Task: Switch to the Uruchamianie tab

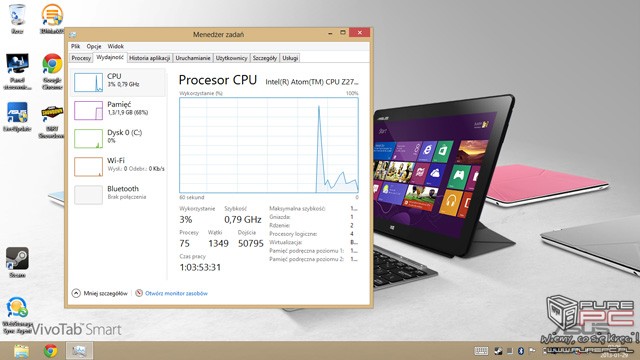Action: click(193, 58)
